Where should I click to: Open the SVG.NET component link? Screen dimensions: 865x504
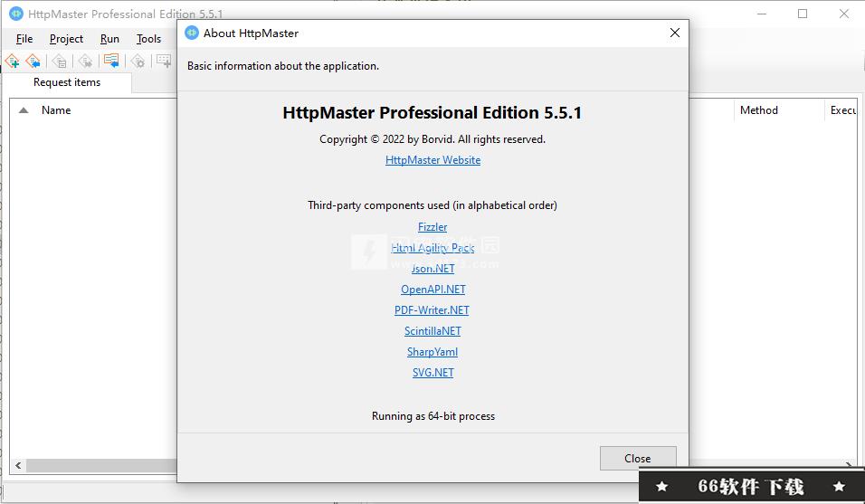click(x=433, y=372)
